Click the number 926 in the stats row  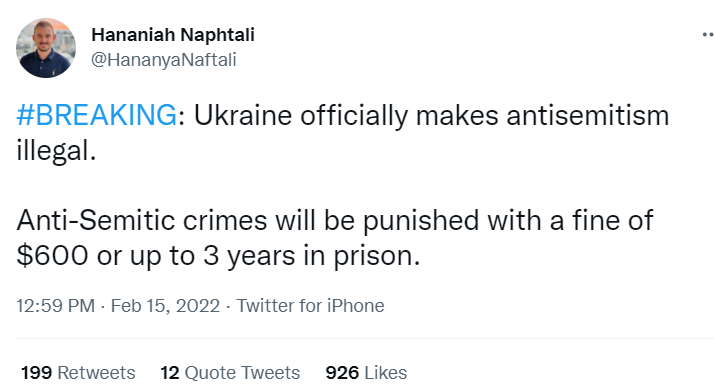pos(342,373)
